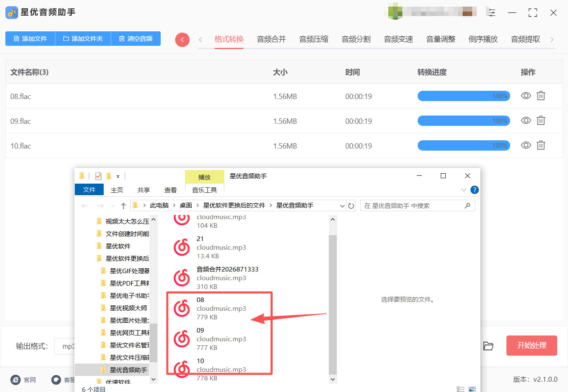This screenshot has height=392, width=568.
Task: Click the 08.flac progress bar
Action: [x=464, y=96]
